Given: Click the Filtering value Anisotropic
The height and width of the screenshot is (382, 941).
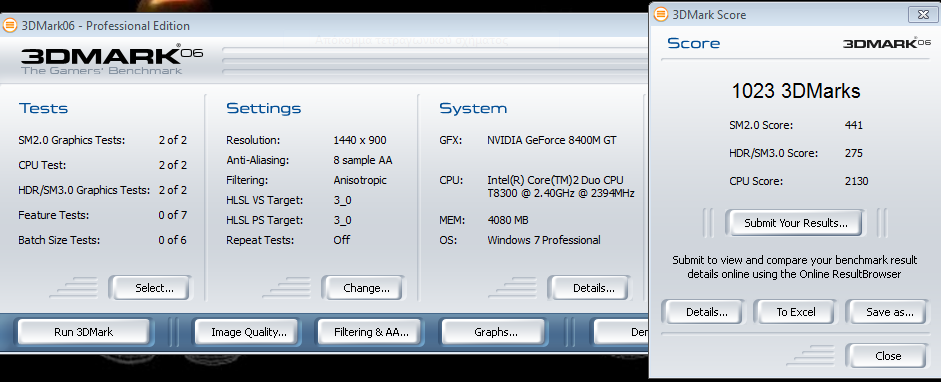Looking at the screenshot, I should [x=360, y=180].
